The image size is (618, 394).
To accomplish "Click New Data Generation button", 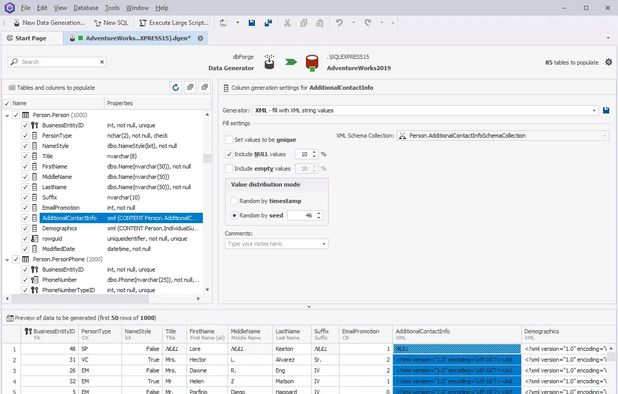I will pos(49,23).
